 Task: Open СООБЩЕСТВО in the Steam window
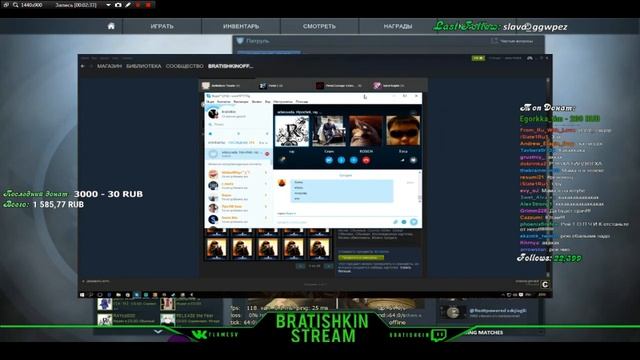(x=184, y=66)
